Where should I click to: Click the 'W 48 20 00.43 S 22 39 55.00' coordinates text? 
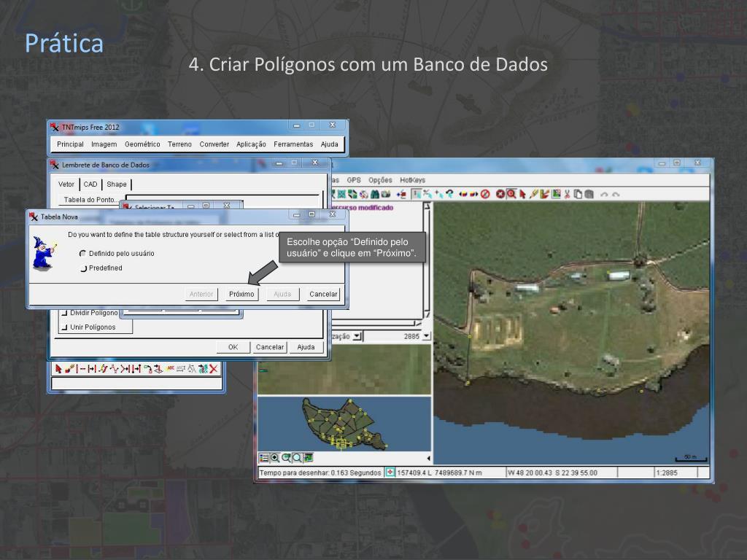(x=553, y=472)
